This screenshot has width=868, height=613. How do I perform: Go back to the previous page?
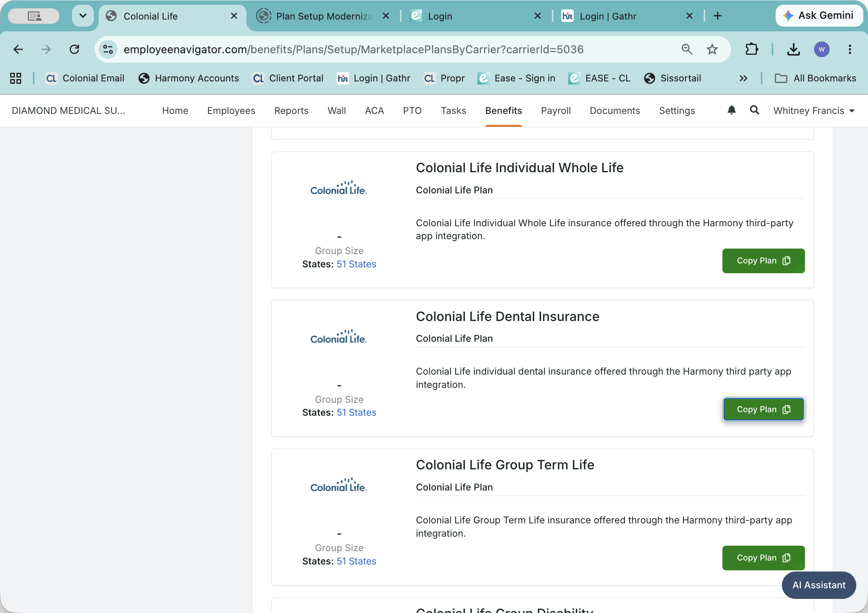click(x=18, y=49)
